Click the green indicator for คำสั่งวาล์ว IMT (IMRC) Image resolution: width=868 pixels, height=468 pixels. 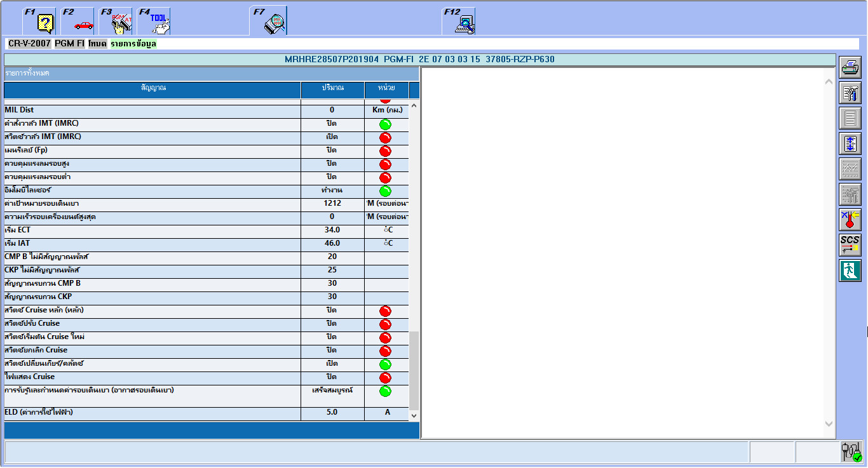pos(385,124)
